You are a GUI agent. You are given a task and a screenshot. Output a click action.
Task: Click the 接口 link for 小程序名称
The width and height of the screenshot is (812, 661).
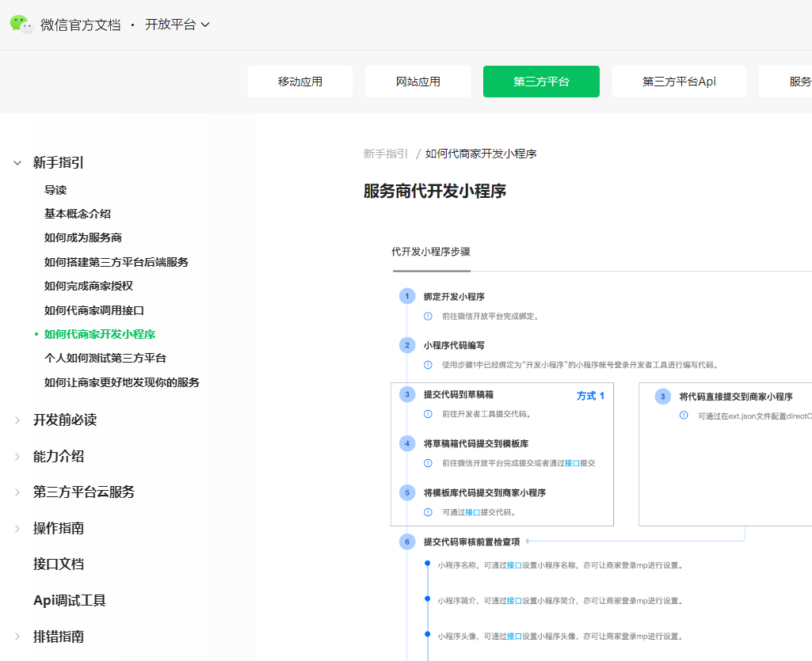click(513, 565)
